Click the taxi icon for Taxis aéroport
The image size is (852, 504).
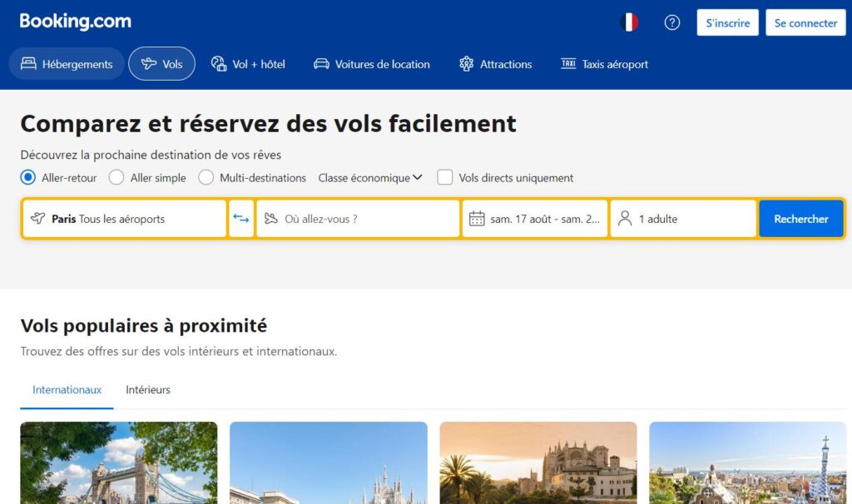pyautogui.click(x=568, y=64)
